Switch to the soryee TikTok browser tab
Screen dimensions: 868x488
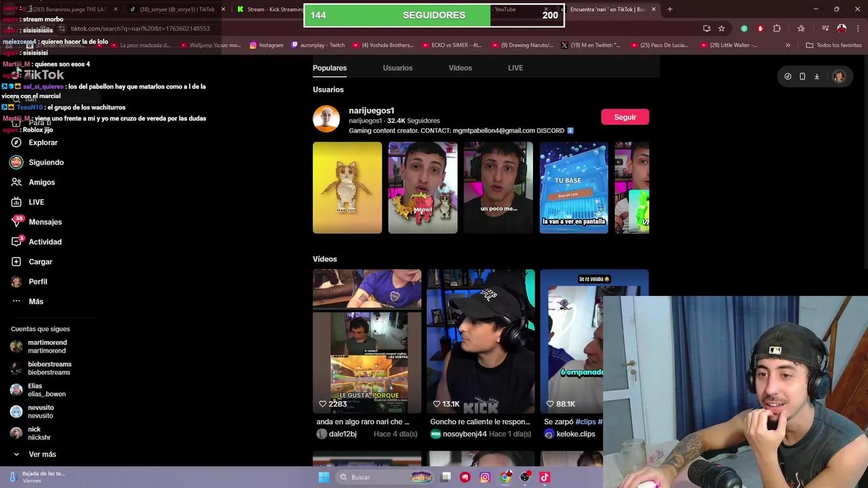(x=176, y=9)
